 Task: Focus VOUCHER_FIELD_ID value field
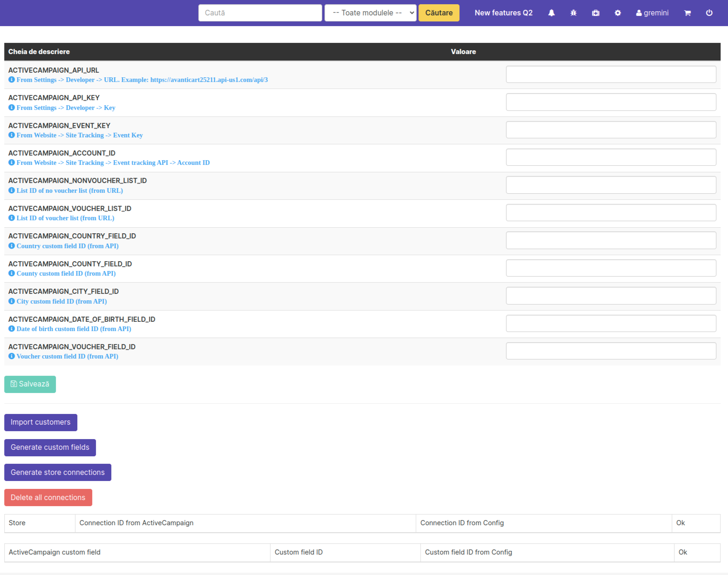tap(611, 351)
